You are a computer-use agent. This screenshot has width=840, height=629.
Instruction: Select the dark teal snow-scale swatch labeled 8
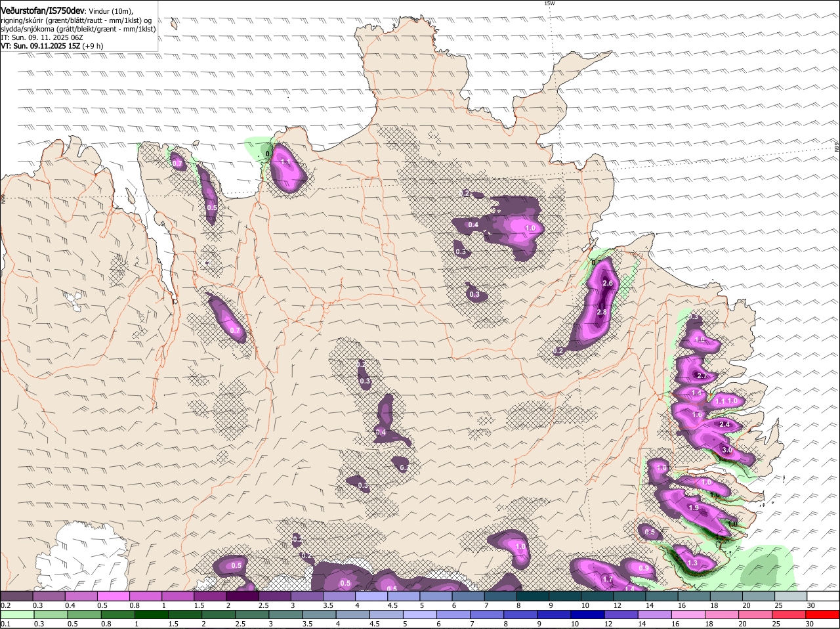(533, 596)
